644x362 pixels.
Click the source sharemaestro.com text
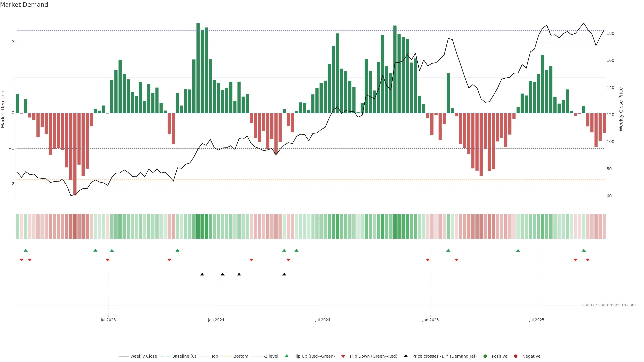coord(609,305)
